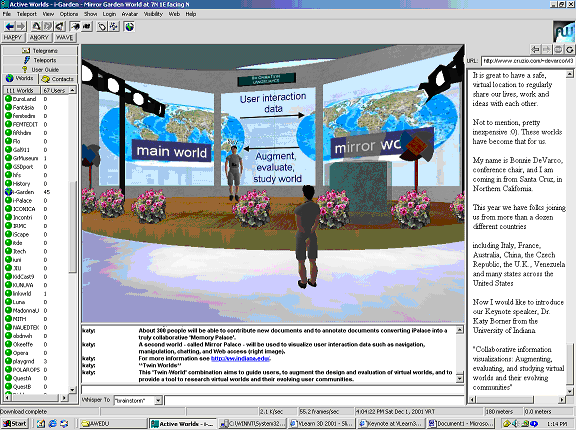
Task: Click chat log scroll up arrow
Action: click(460, 330)
